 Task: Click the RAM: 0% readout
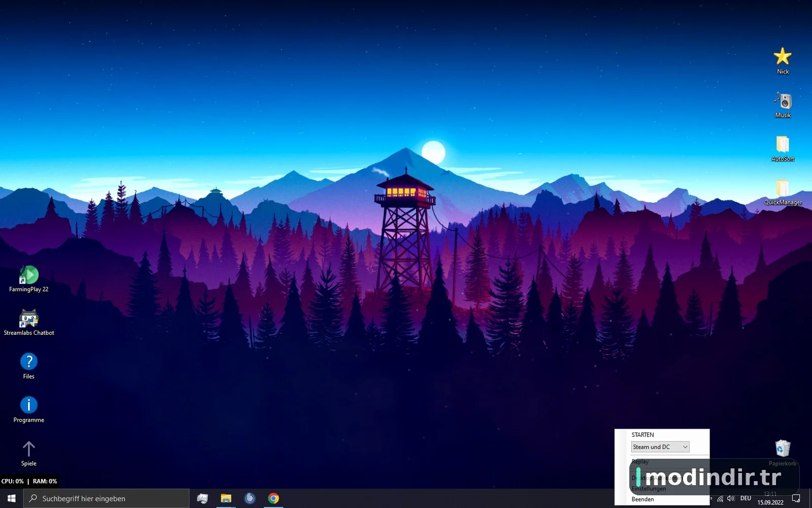(x=45, y=481)
